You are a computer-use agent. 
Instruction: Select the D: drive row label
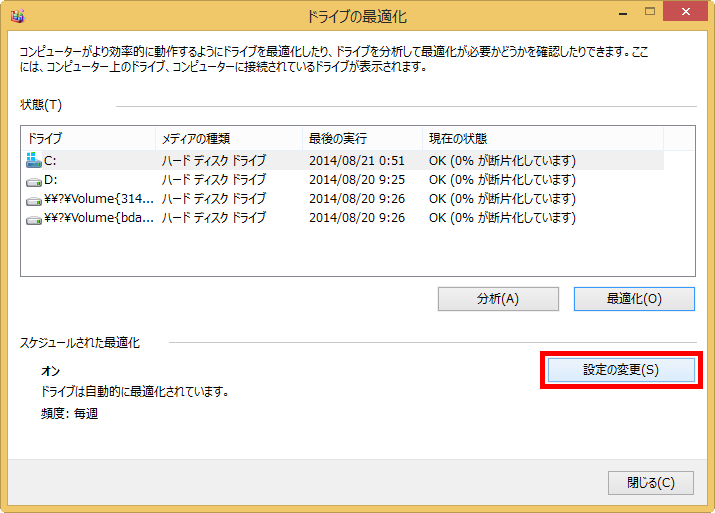pyautogui.click(x=51, y=180)
